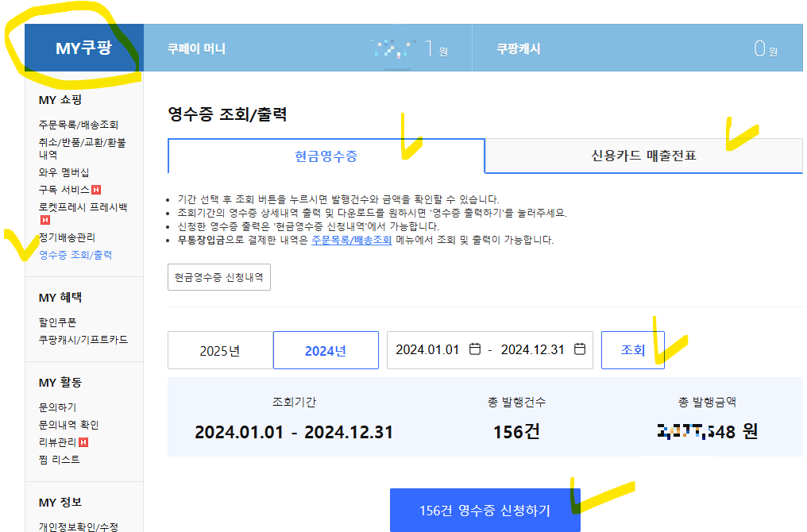Image resolution: width=807 pixels, height=532 pixels.
Task: Open the MY쿠팡 header tab
Action: (x=84, y=48)
